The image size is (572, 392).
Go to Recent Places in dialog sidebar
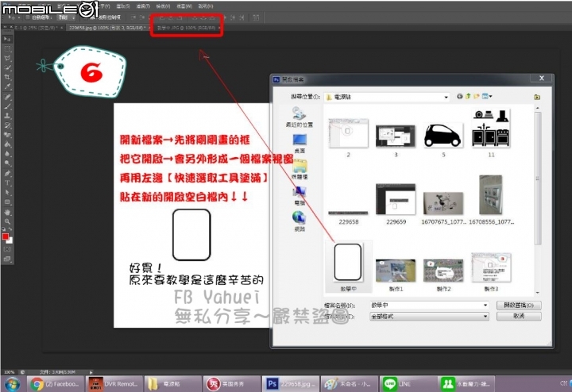pos(300,117)
